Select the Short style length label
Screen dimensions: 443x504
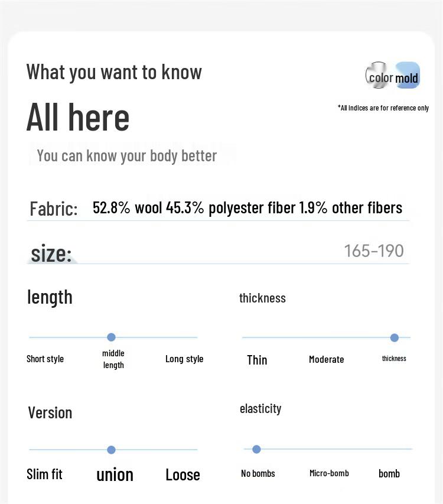click(45, 359)
